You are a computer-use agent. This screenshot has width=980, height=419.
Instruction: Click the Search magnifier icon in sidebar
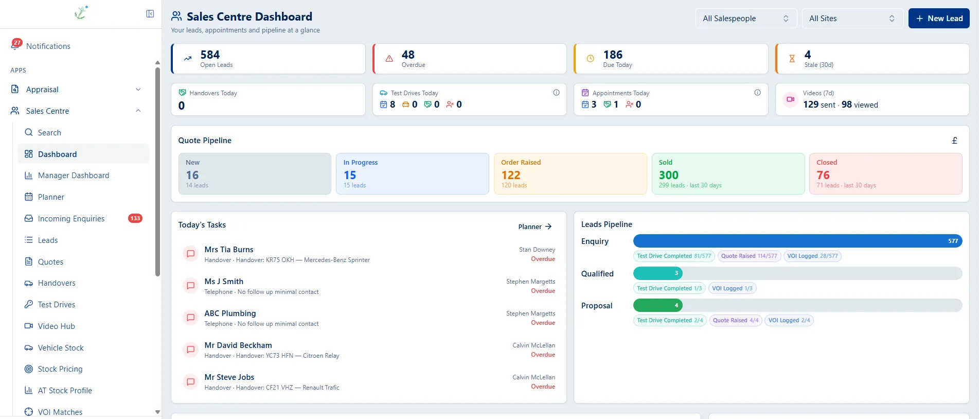[29, 132]
